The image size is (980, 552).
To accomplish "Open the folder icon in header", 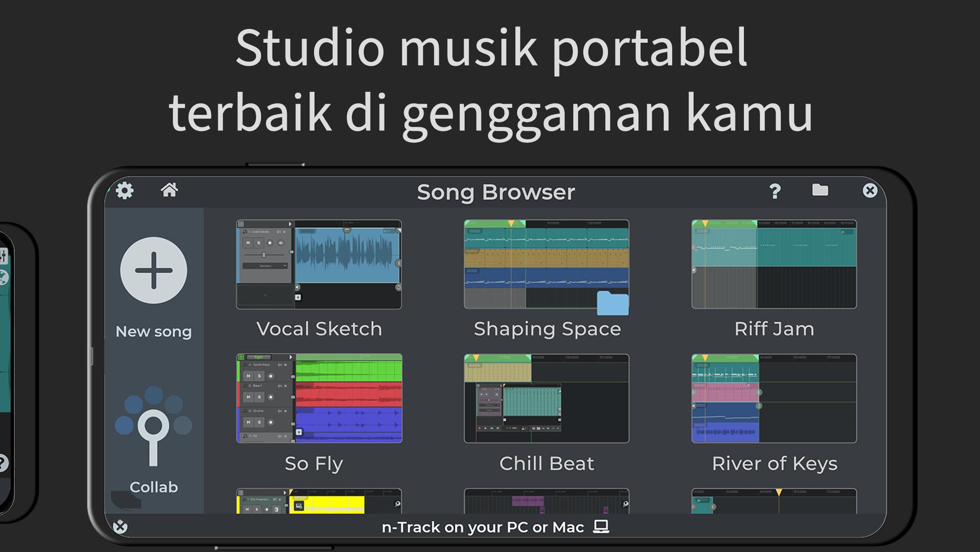I will (820, 190).
